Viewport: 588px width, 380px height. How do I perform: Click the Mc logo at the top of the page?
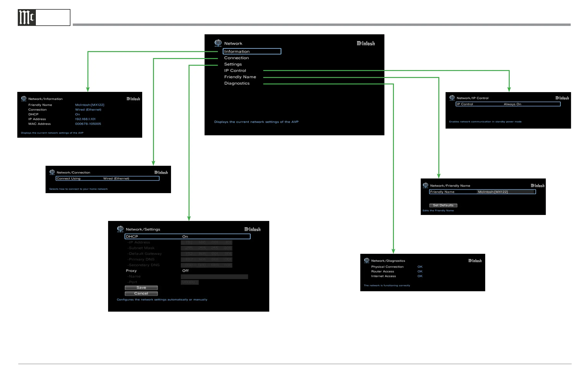27,18
